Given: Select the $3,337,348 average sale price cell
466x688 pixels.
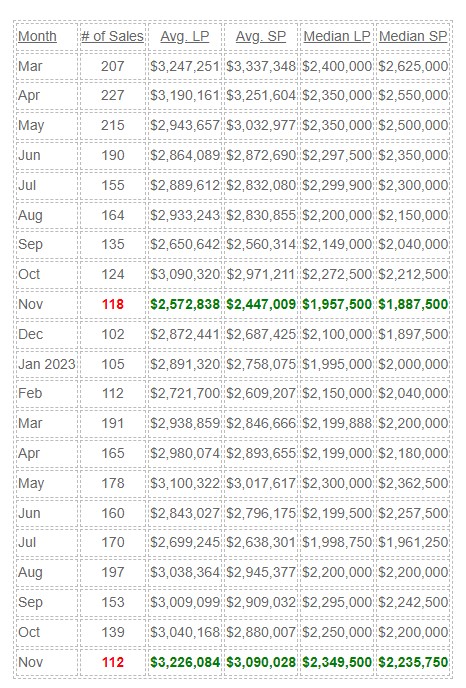Looking at the screenshot, I should [x=261, y=66].
